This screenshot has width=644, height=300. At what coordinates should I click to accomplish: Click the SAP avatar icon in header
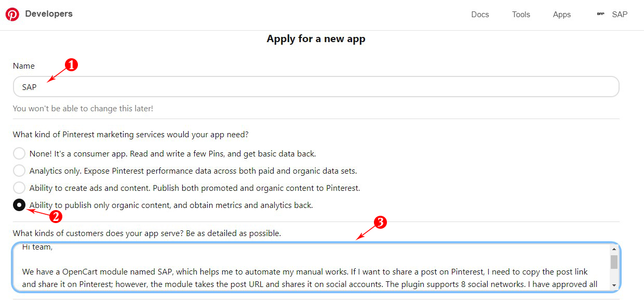[x=600, y=15]
